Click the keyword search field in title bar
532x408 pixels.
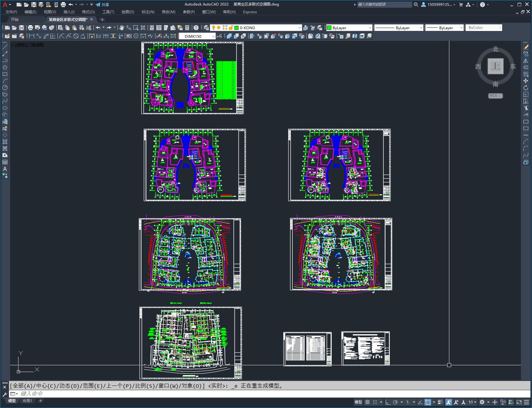coord(384,5)
